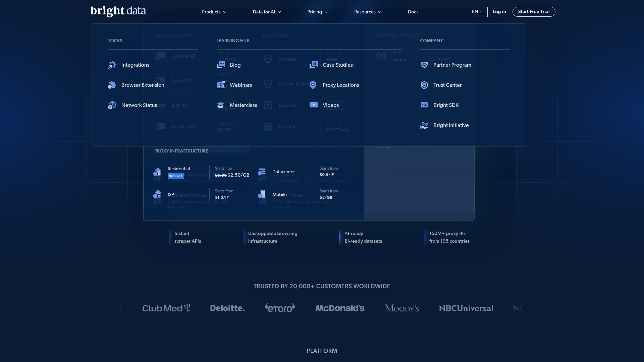Screen dimensions: 644x362
Task: Select the Bright SDK icon
Action: pos(424,105)
